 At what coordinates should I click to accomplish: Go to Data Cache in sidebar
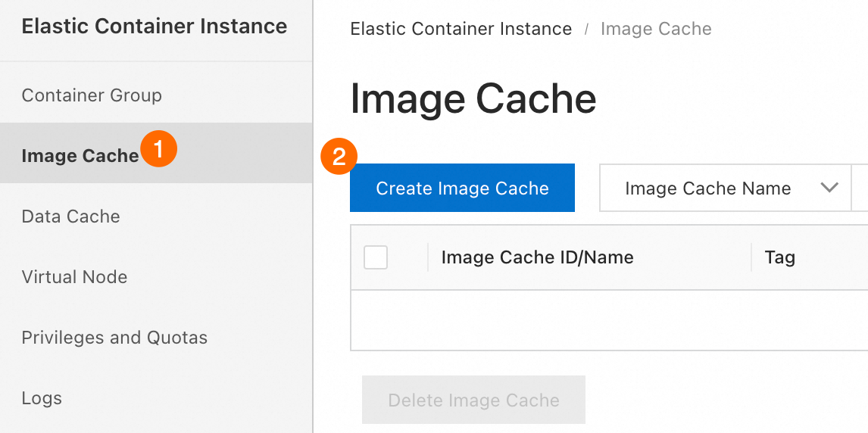tap(70, 216)
